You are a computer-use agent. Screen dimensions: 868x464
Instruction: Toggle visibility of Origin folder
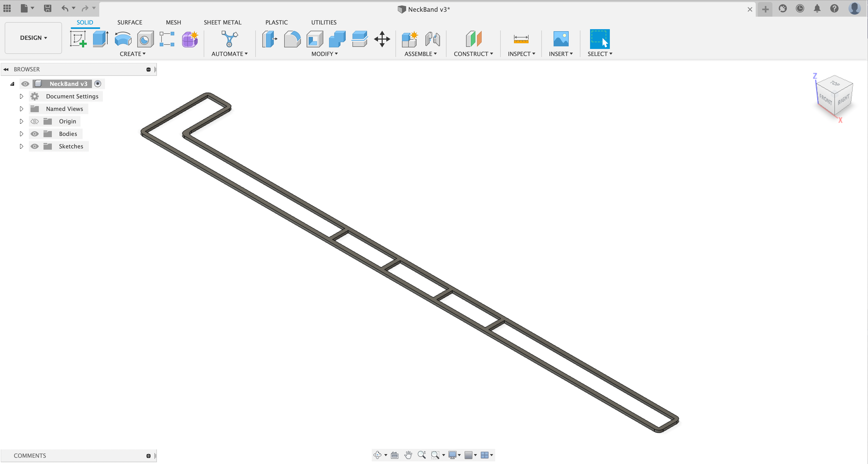[x=34, y=121]
